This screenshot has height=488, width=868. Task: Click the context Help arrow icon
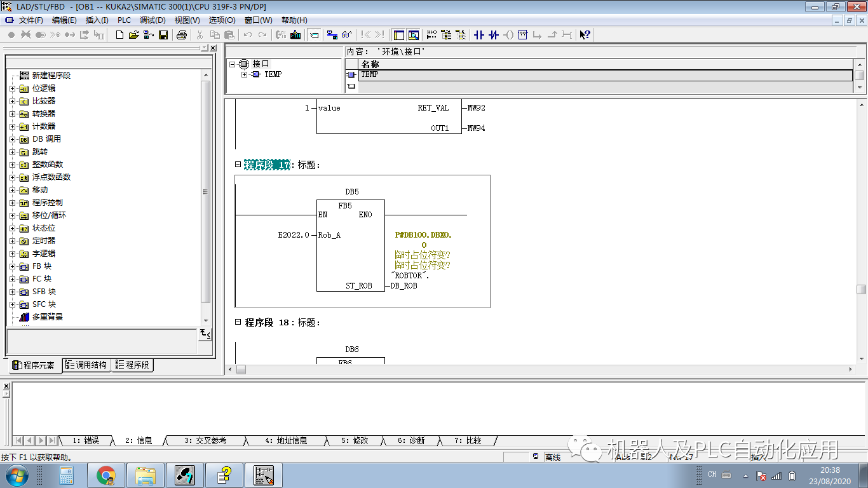coord(585,35)
